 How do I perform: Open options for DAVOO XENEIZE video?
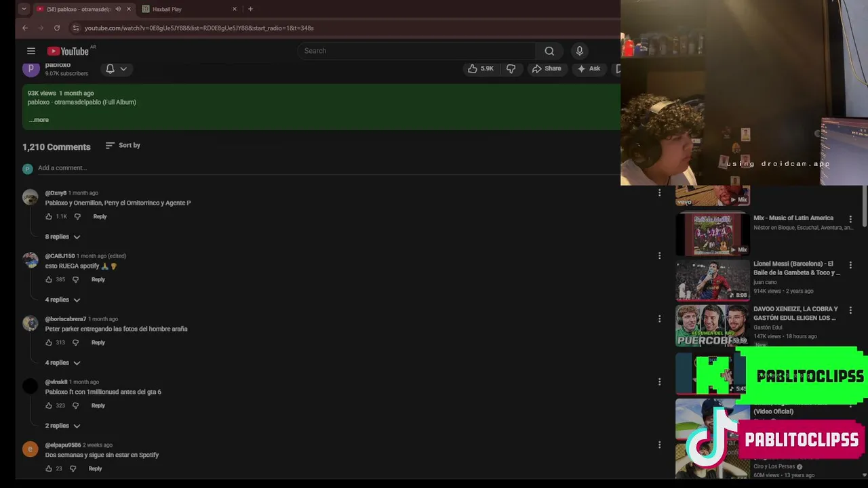[850, 310]
